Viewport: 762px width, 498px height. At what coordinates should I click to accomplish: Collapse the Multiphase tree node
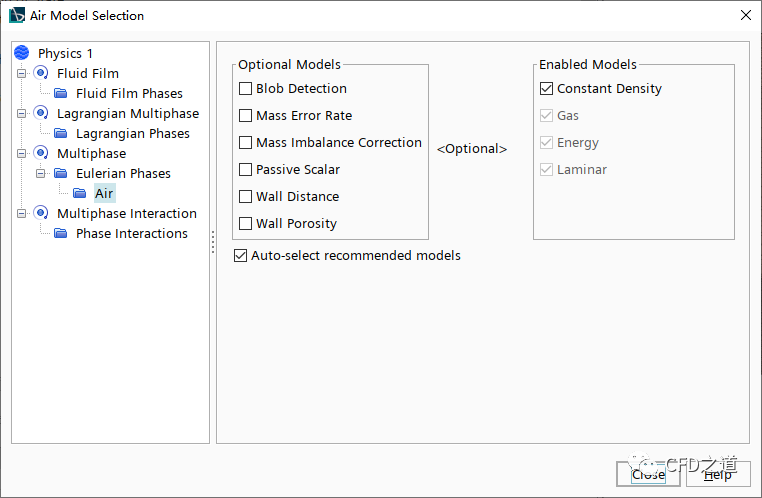(20, 153)
